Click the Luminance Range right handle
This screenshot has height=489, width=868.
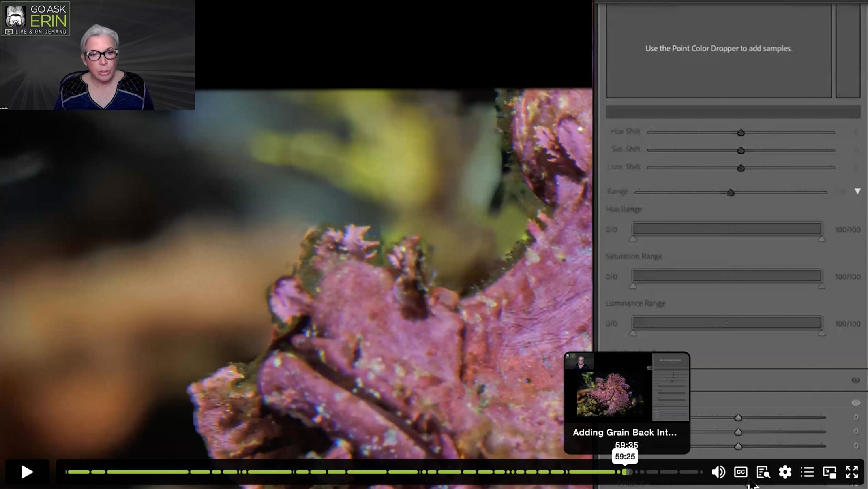pos(821,333)
